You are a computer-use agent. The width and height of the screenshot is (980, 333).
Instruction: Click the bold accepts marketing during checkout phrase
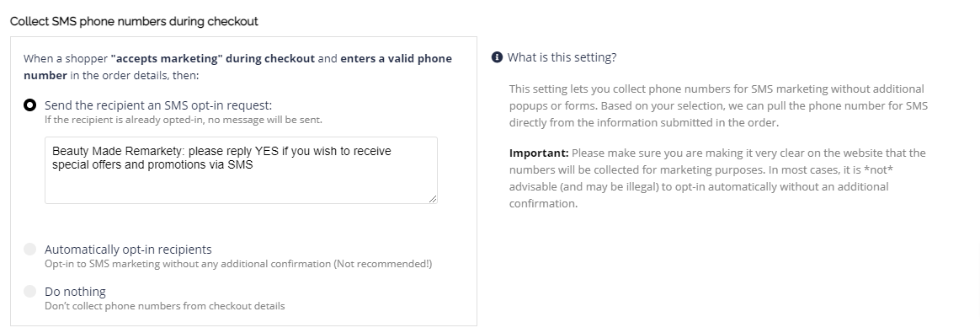(212, 58)
